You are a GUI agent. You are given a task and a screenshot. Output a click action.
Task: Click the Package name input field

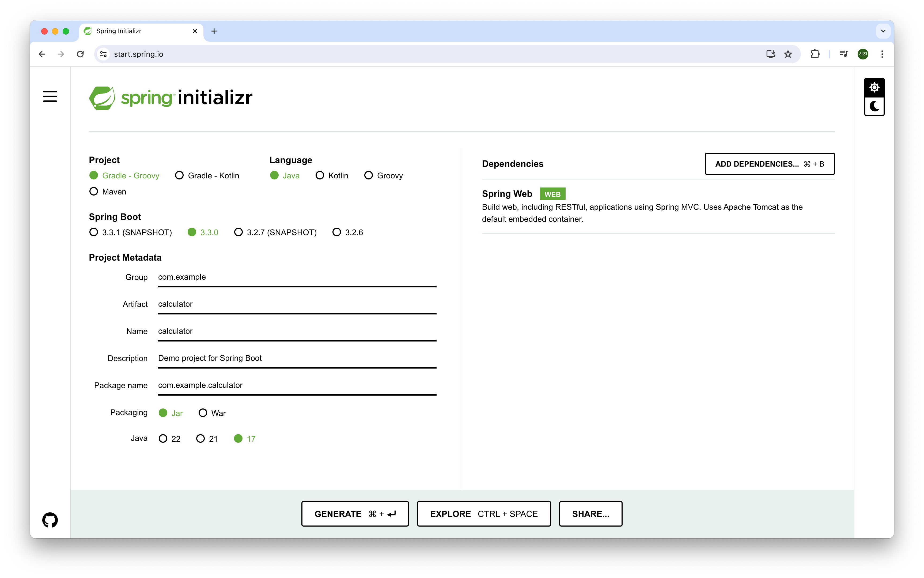coord(297,385)
